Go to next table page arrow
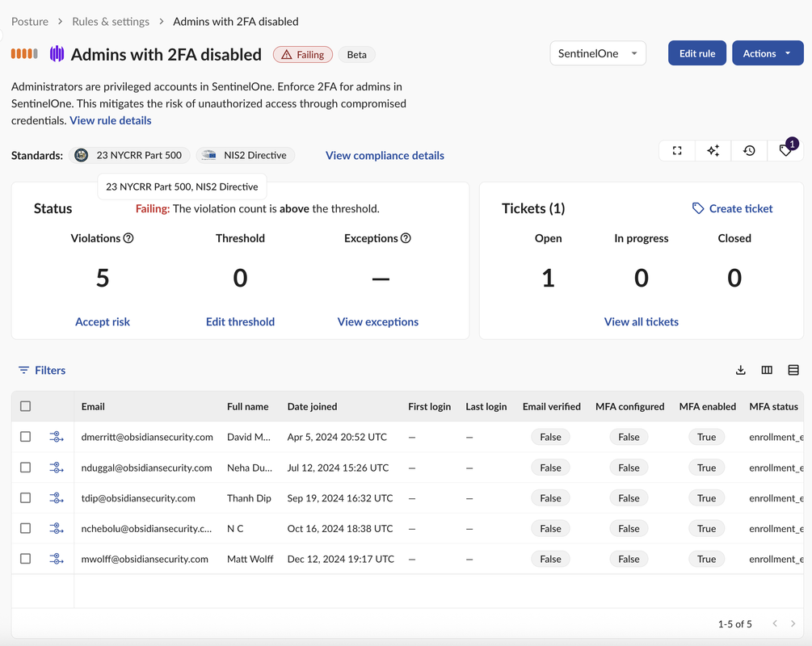Screen dimensions: 812x646 click(x=793, y=623)
